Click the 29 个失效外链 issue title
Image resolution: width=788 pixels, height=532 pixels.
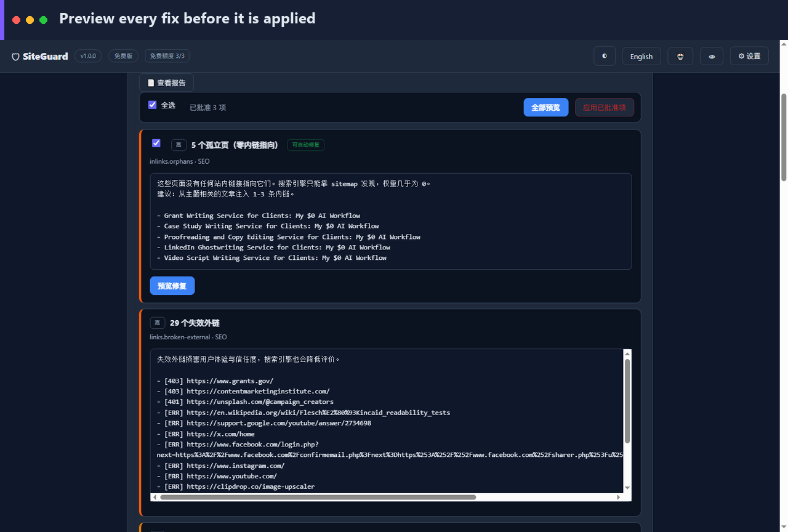(x=195, y=323)
